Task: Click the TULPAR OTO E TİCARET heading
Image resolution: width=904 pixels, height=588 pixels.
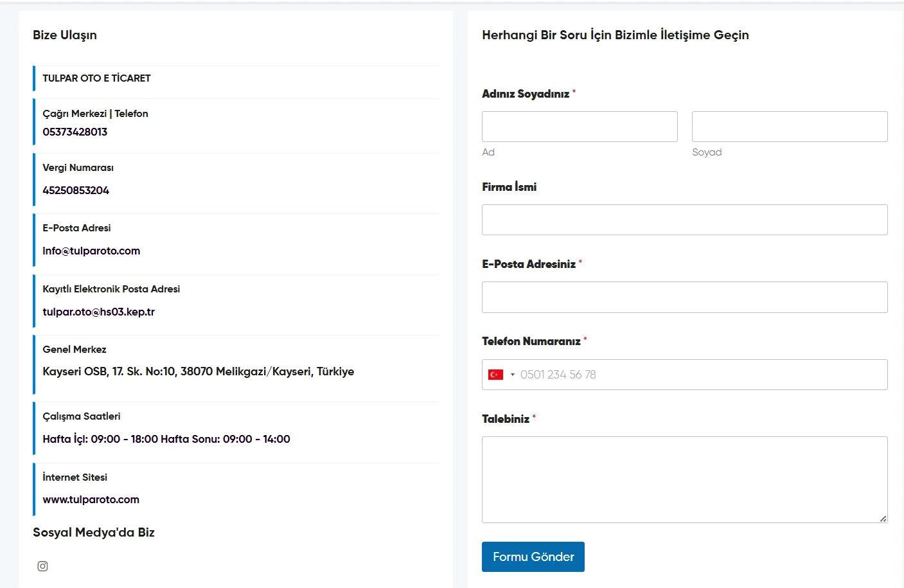Action: 96,78
